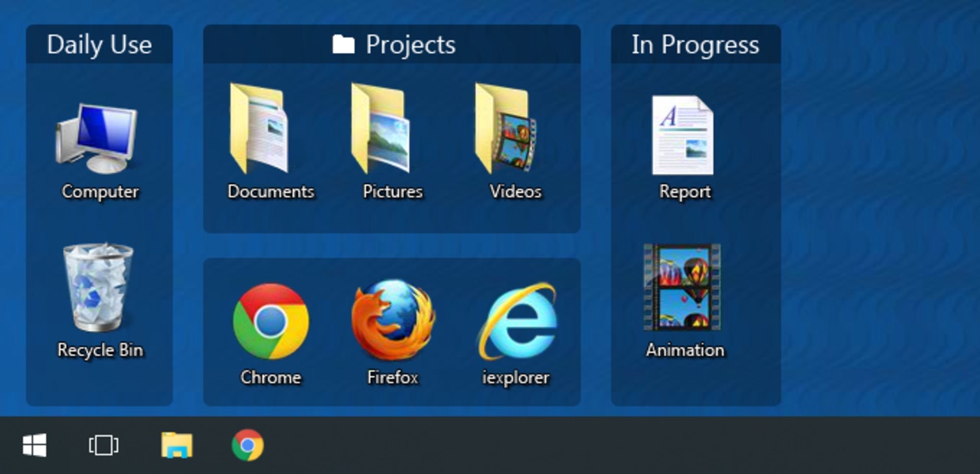Open the Computer desktop icon
This screenshot has width=980, height=474.
(x=96, y=138)
